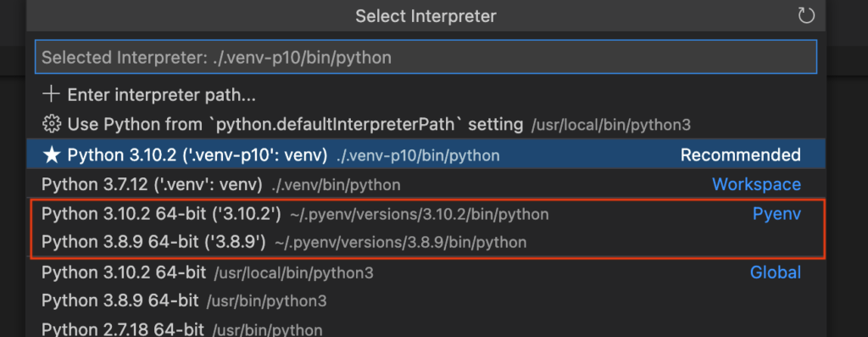Select Python 3.10.2 ('.venv-p10': venv) interpreter
This screenshot has height=337, width=868.
point(426,154)
